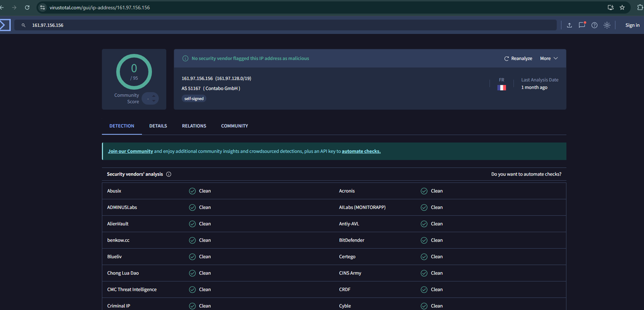Focus the VirusTotal search field with 161.97.156.156
644x310 pixels.
285,25
